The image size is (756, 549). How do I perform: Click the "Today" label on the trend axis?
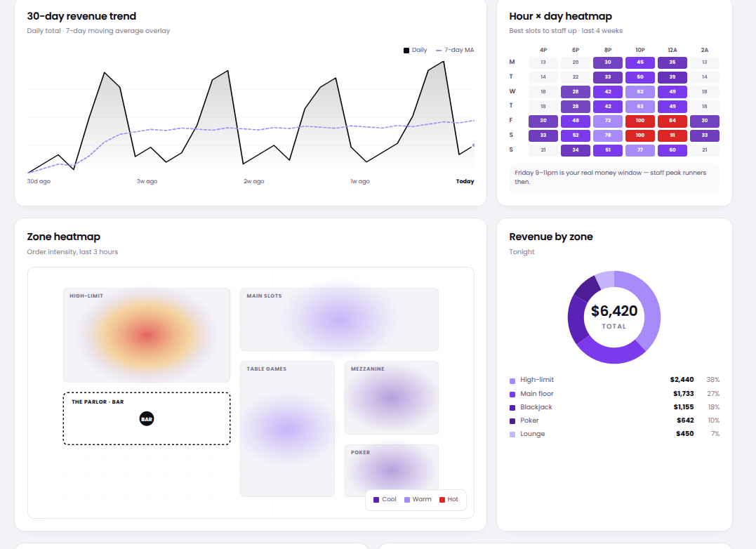(465, 181)
